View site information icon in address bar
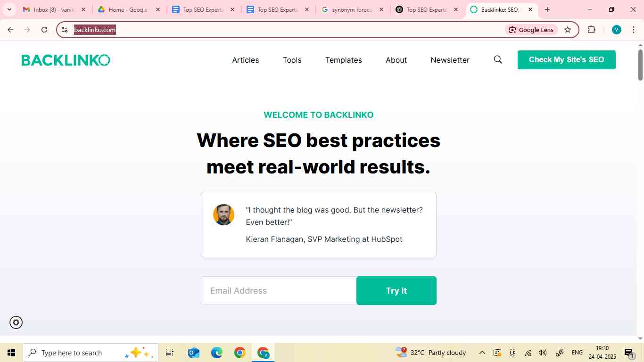 pos(65,30)
